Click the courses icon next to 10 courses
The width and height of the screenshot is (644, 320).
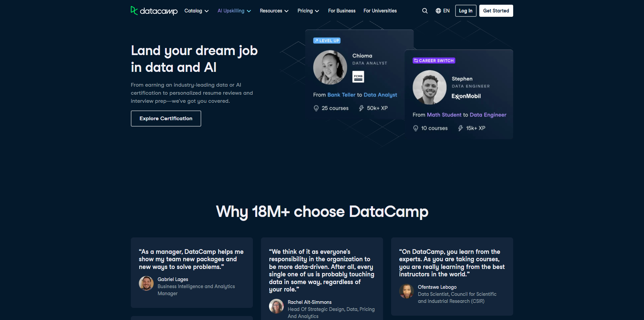pos(416,128)
